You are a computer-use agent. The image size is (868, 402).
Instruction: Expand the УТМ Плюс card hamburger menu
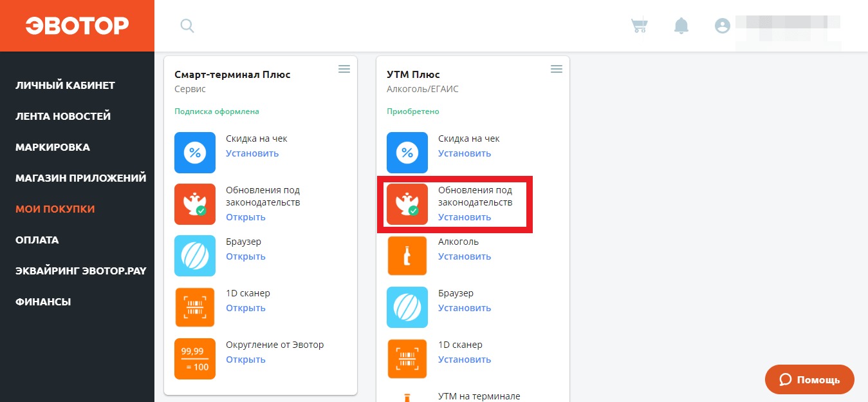(557, 69)
